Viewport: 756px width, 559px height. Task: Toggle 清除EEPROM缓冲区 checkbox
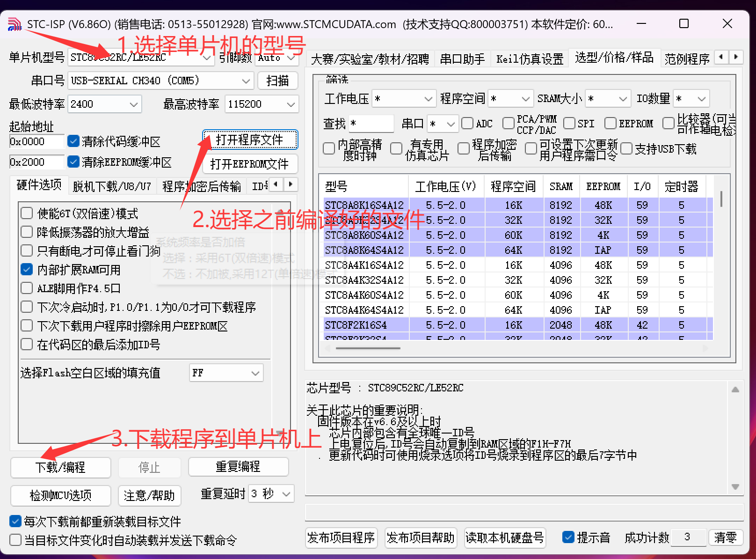tap(73, 162)
